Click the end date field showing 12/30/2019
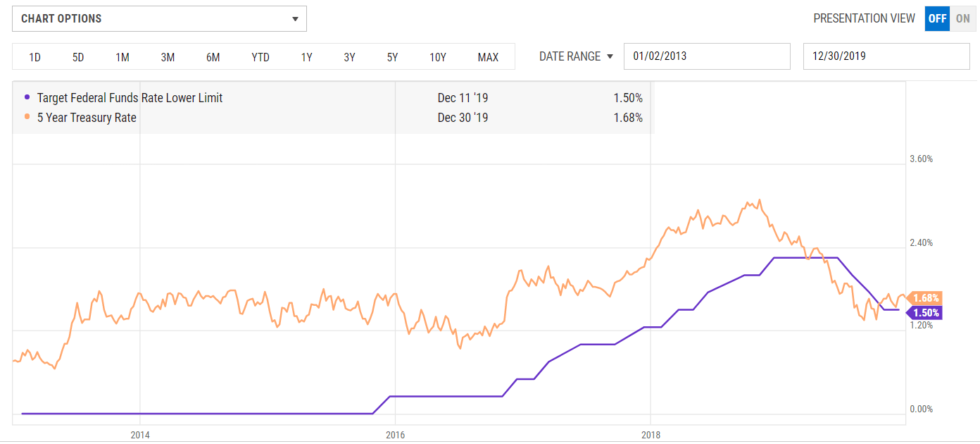This screenshot has width=980, height=444. 886,56
